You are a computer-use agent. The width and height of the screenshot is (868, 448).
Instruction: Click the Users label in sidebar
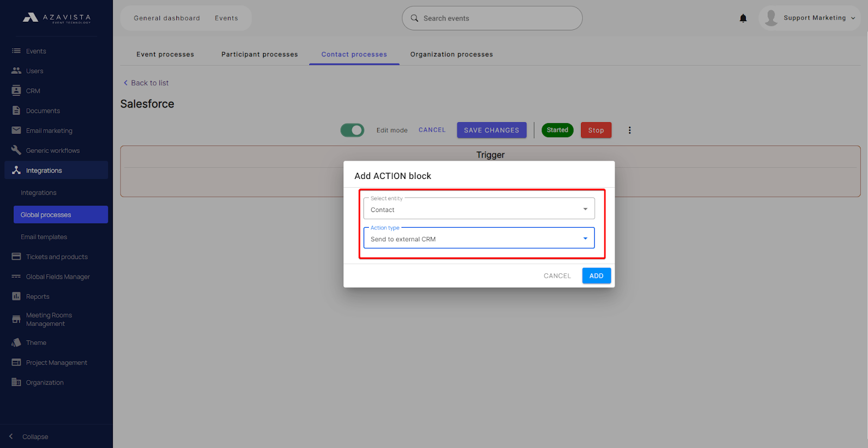point(35,71)
